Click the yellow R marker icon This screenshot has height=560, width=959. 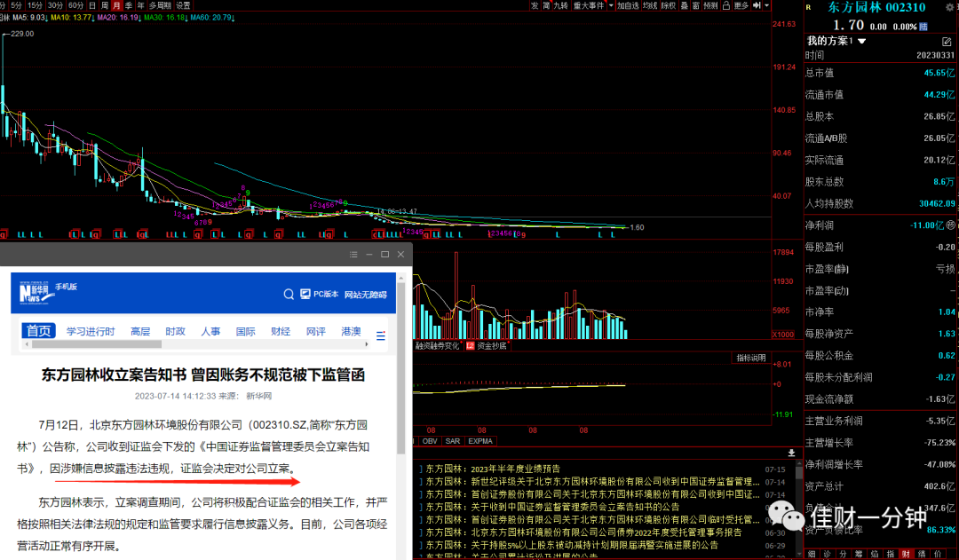[809, 7]
